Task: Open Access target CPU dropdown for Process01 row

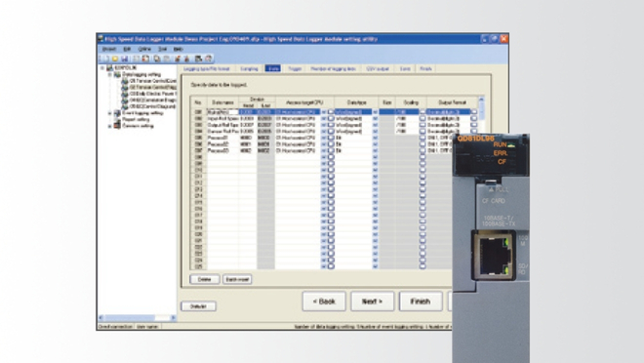Action: 324,138
